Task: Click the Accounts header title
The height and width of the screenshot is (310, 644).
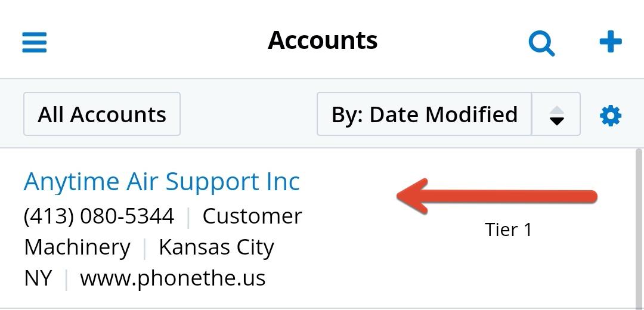Action: coord(323,41)
